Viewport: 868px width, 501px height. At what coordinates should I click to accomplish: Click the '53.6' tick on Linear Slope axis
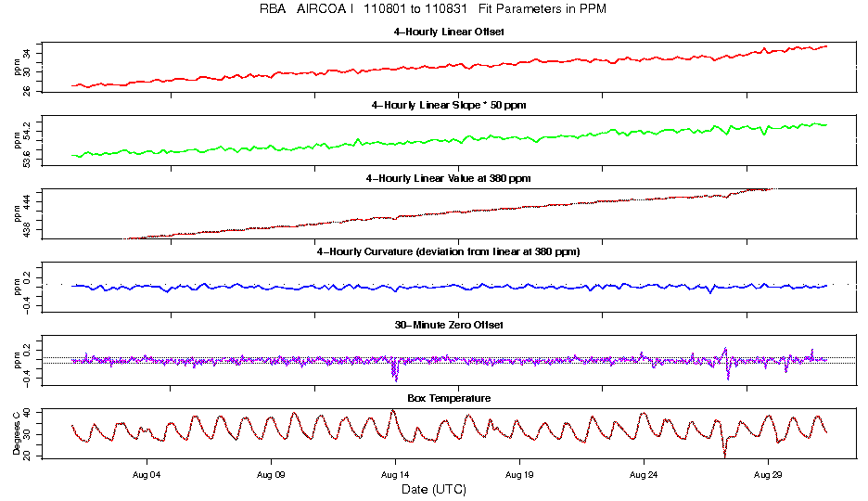coord(27,161)
